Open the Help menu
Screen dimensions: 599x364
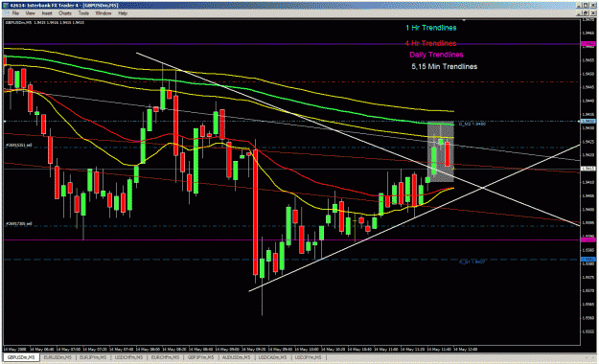coord(123,13)
